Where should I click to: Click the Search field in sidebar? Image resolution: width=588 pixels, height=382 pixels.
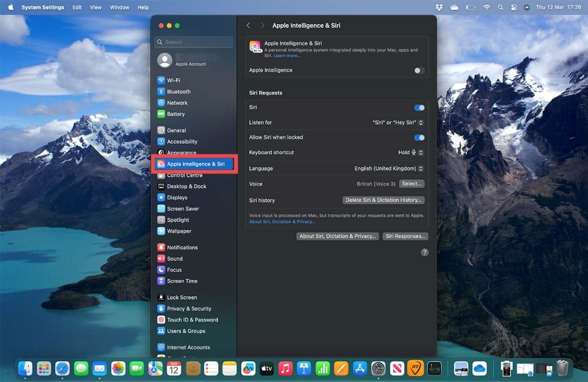[x=194, y=42]
